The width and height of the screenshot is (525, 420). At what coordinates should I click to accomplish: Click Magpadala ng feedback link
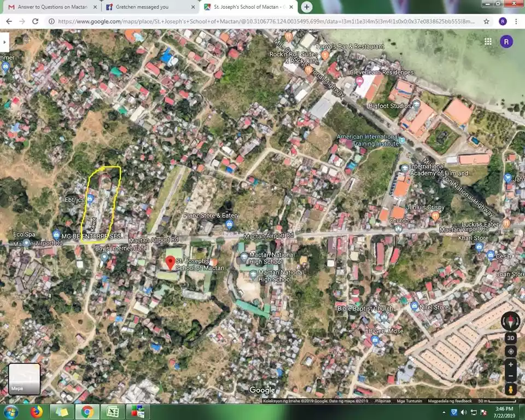450,401
